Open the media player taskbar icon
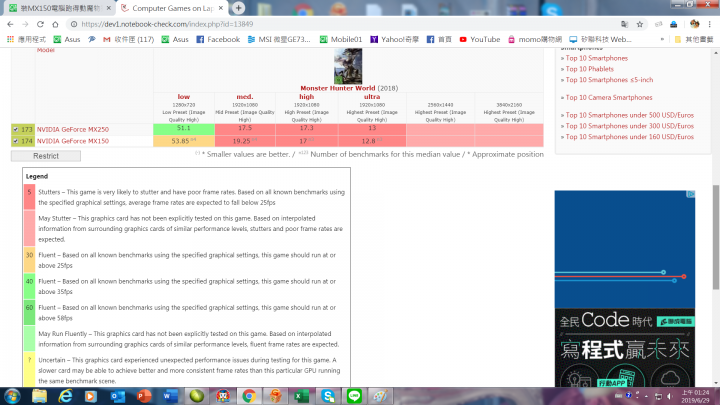The height and width of the screenshot is (405, 720). [91, 396]
